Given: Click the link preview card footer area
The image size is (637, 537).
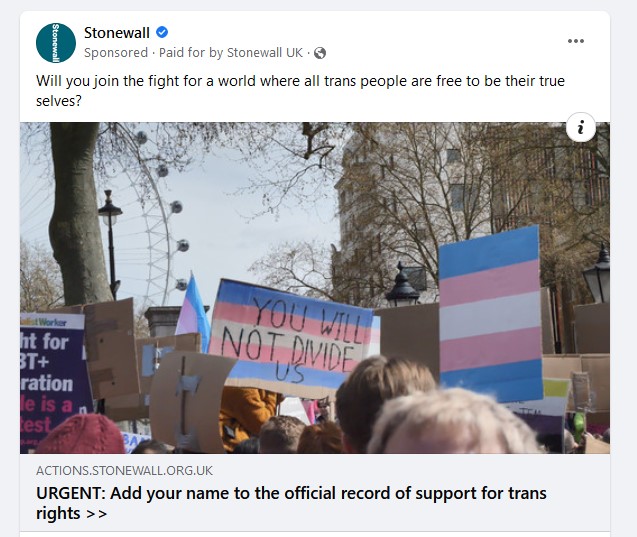Looking at the screenshot, I should (x=315, y=492).
